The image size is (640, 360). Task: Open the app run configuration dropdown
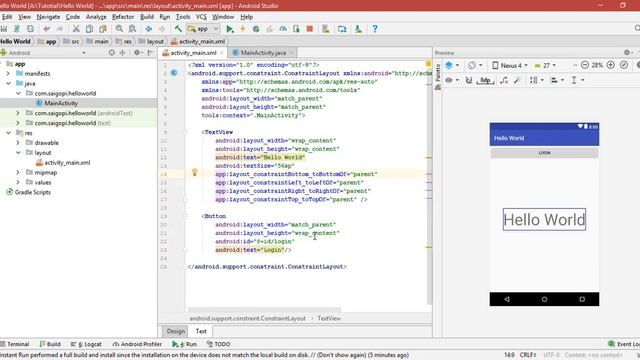pyautogui.click(x=203, y=29)
